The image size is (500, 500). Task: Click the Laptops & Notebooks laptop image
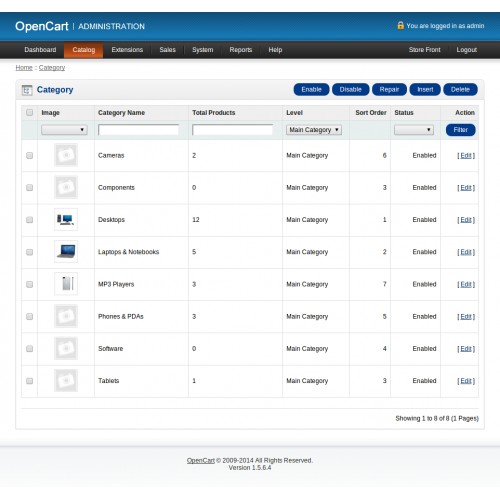pyautogui.click(x=66, y=252)
